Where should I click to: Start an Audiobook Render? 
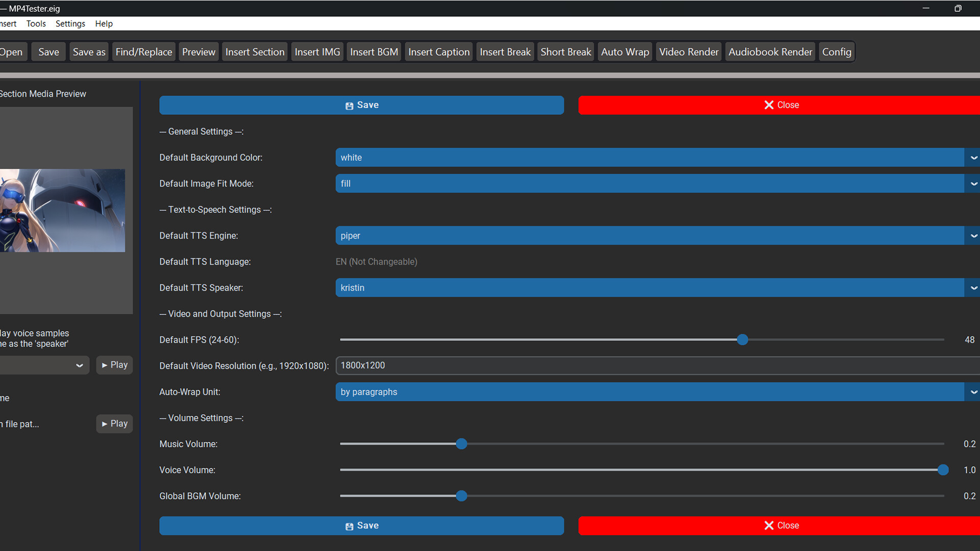coord(770,52)
